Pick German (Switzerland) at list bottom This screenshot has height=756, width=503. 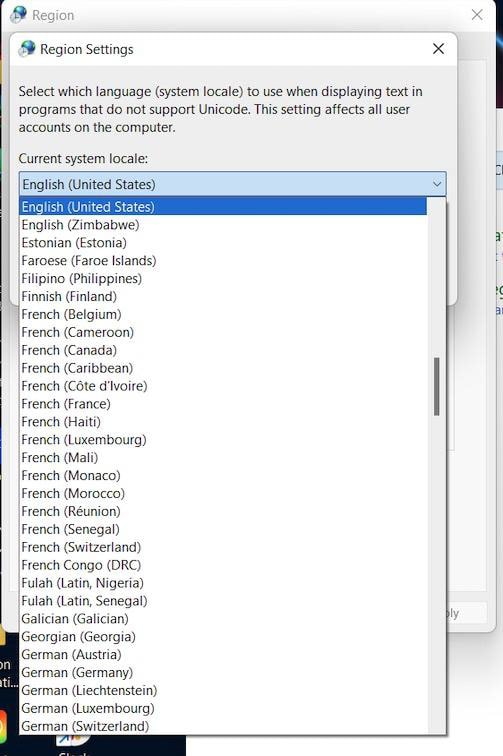click(223, 726)
